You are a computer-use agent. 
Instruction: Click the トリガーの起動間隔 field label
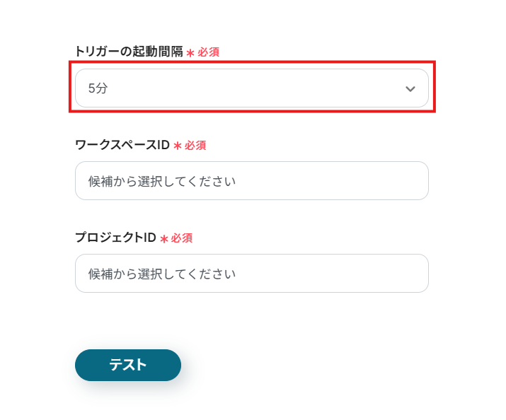coord(128,52)
